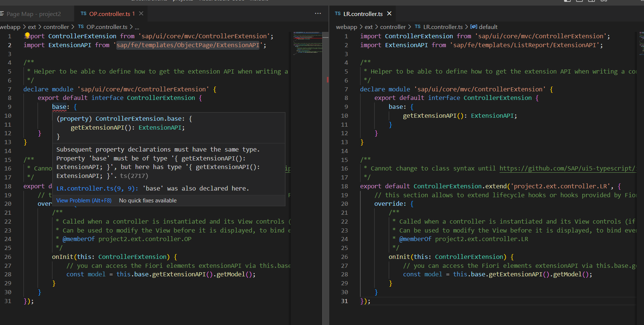Click the TS file icon on the LR.controller.ts tab
644x325 pixels.
(x=337, y=14)
